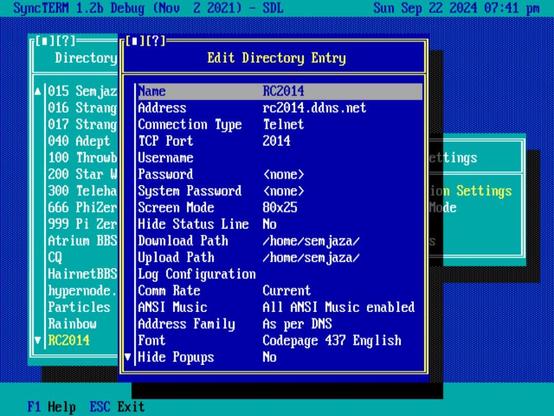Select directory entry 040 Adept
The height and width of the screenshot is (416, 554).
pos(79,141)
